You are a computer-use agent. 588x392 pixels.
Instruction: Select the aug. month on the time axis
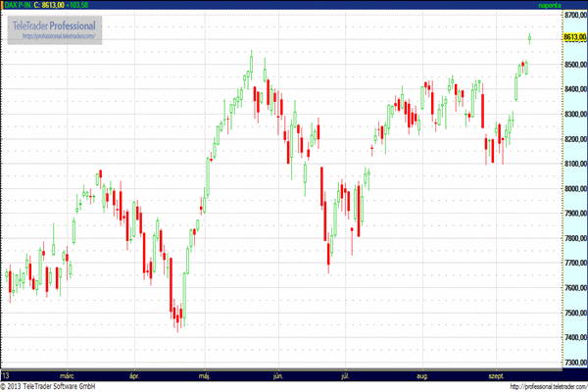tap(422, 375)
